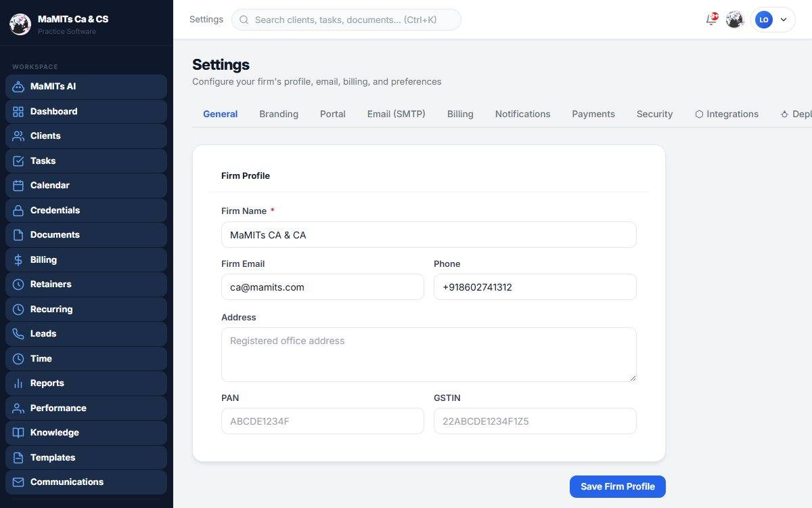This screenshot has width=812, height=508.
Task: Click the MaMITs globe logo in sidebar
Action: click(20, 24)
